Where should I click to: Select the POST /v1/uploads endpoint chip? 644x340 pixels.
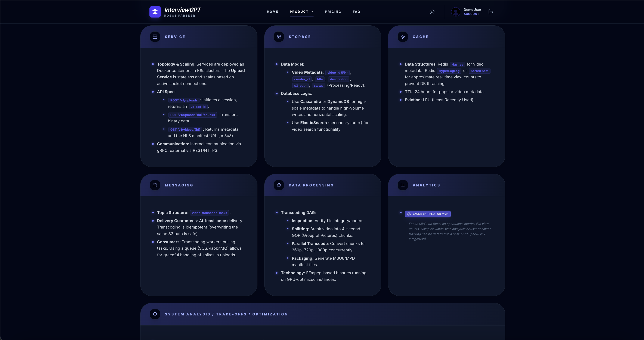tap(184, 100)
